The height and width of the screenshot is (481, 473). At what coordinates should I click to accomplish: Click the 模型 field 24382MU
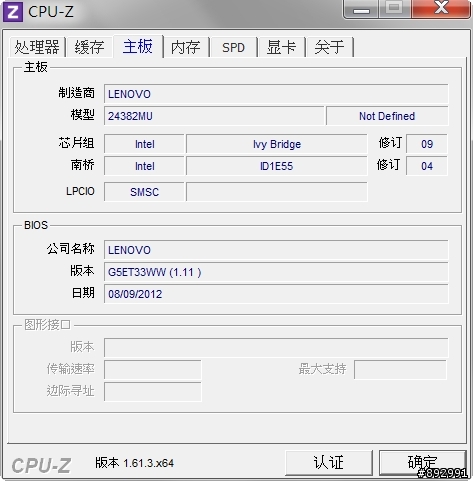click(214, 116)
